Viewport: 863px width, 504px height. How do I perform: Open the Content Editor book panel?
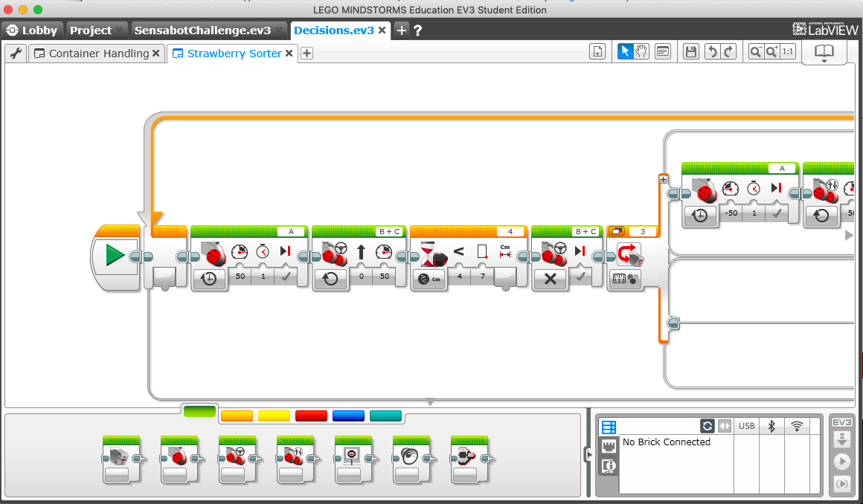point(824,53)
